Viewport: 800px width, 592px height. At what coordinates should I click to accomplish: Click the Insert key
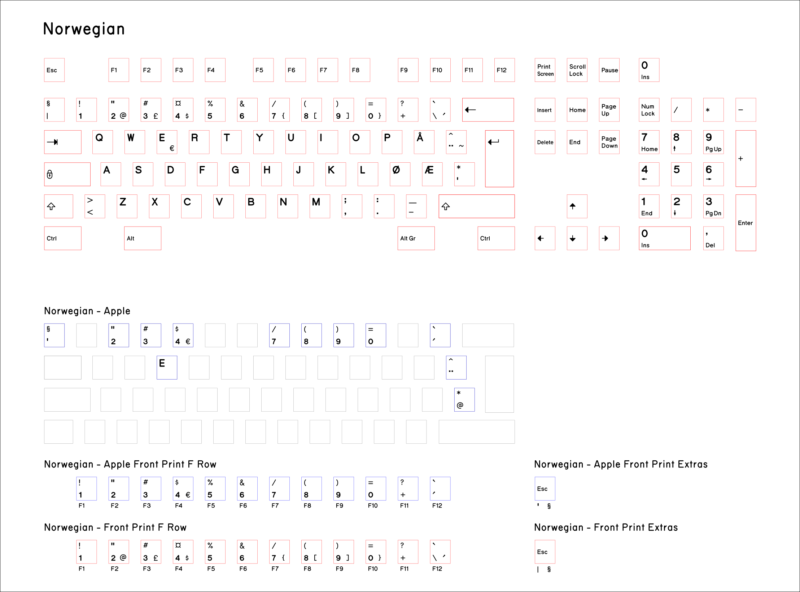[545, 110]
